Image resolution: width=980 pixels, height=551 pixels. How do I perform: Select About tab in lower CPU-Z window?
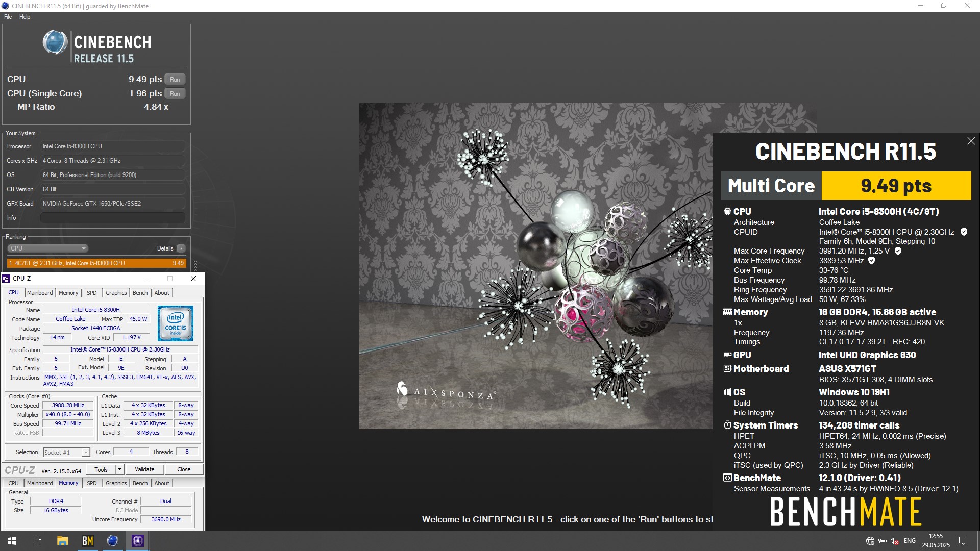[x=162, y=483]
